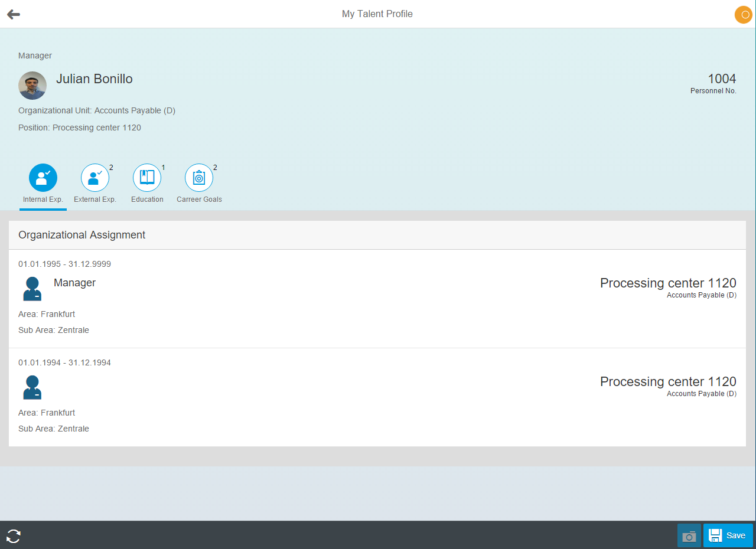Click the Accounts Payable (D) label
Viewport: 756px width, 549px height.
701,295
